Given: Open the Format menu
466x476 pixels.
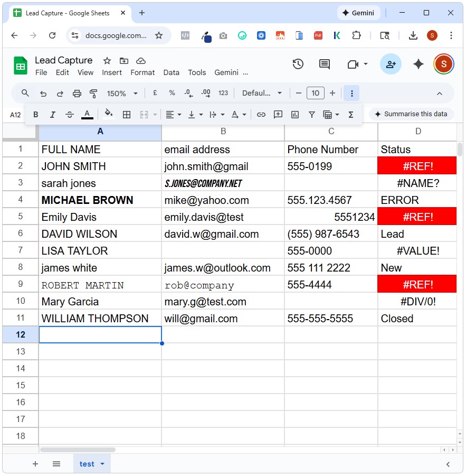Looking at the screenshot, I should [142, 72].
